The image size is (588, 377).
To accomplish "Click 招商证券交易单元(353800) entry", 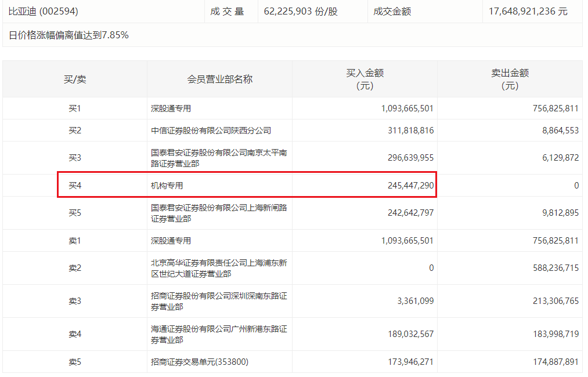I will 200,362.
